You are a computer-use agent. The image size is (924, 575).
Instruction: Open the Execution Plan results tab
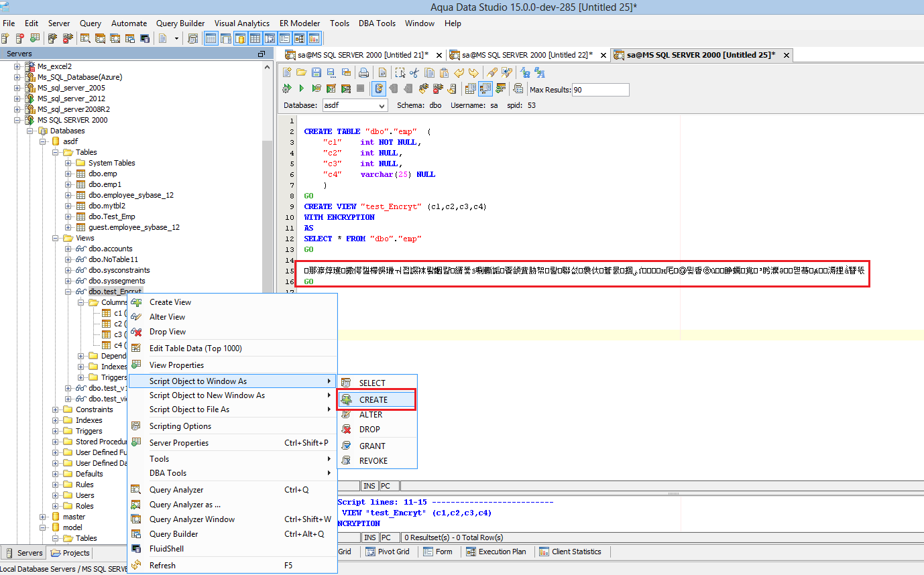[x=496, y=552]
